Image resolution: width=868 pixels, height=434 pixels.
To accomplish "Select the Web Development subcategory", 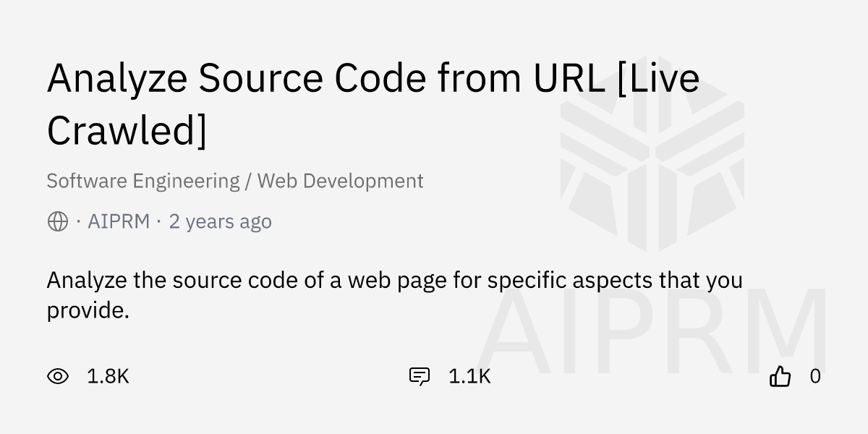I will point(340,181).
